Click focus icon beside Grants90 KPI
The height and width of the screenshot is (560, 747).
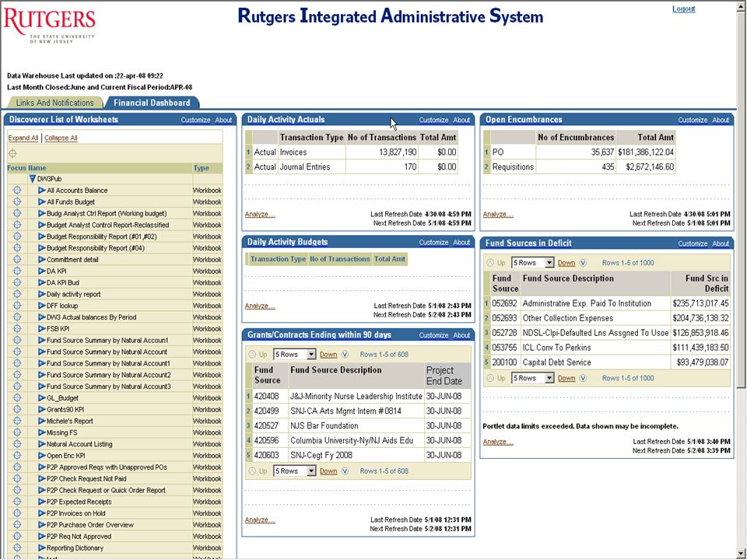click(17, 409)
